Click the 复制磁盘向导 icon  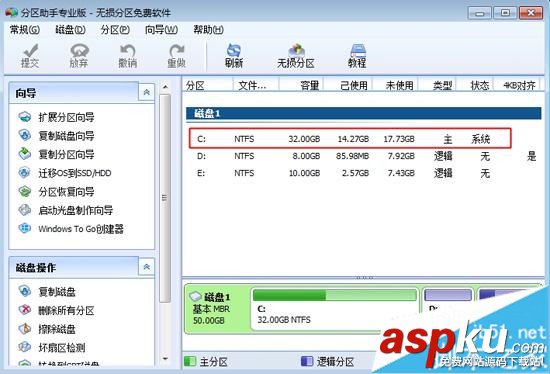tap(25, 135)
